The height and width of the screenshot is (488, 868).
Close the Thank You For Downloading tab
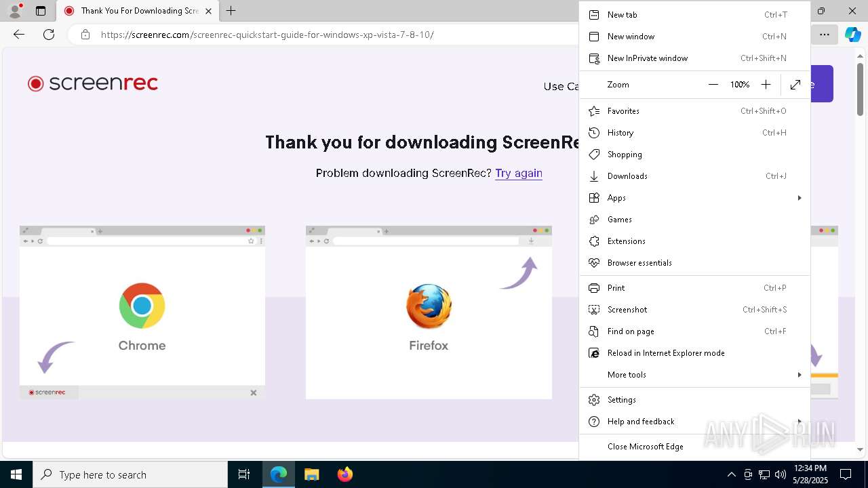click(x=208, y=11)
